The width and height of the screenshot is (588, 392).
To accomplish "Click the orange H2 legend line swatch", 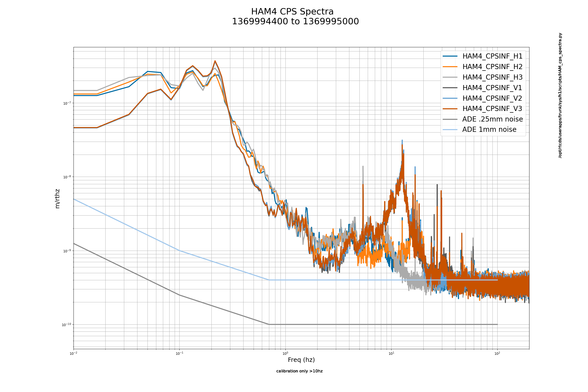I will click(450, 67).
